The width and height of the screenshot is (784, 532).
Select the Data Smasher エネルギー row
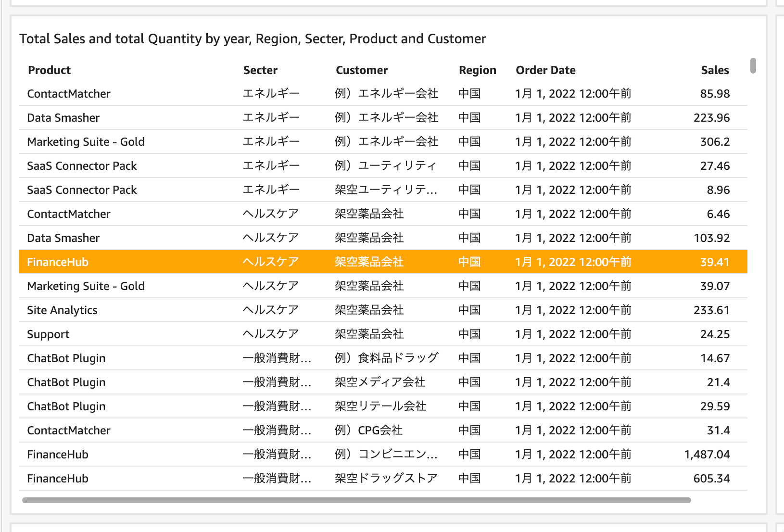[337, 117]
